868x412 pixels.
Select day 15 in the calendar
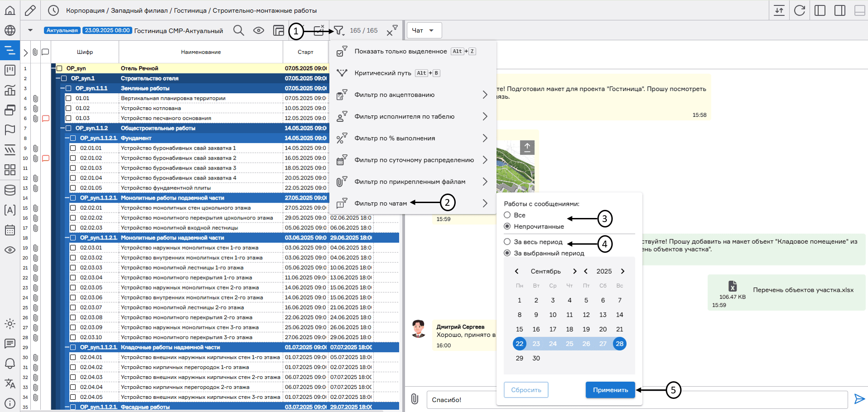point(520,329)
